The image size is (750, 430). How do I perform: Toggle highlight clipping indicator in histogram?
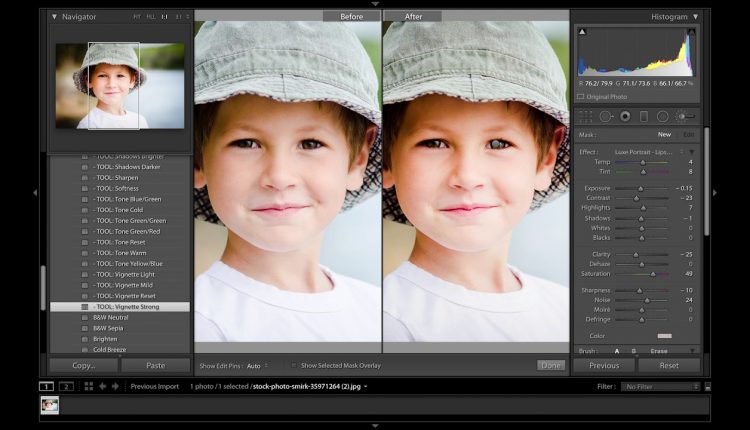pos(691,32)
